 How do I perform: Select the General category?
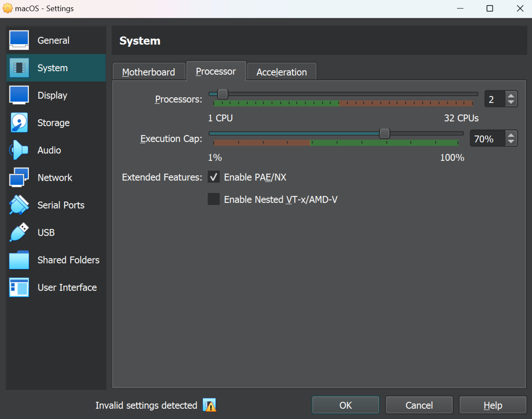[53, 40]
